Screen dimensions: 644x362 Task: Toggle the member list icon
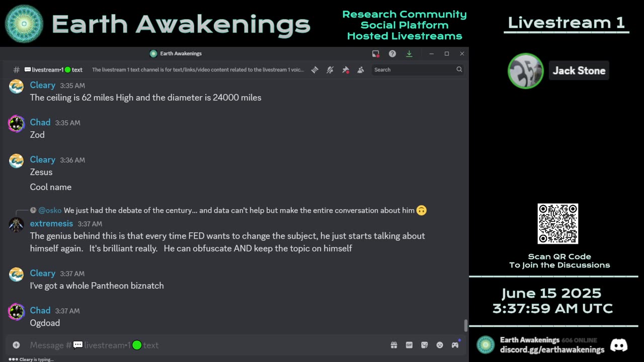pos(361,70)
